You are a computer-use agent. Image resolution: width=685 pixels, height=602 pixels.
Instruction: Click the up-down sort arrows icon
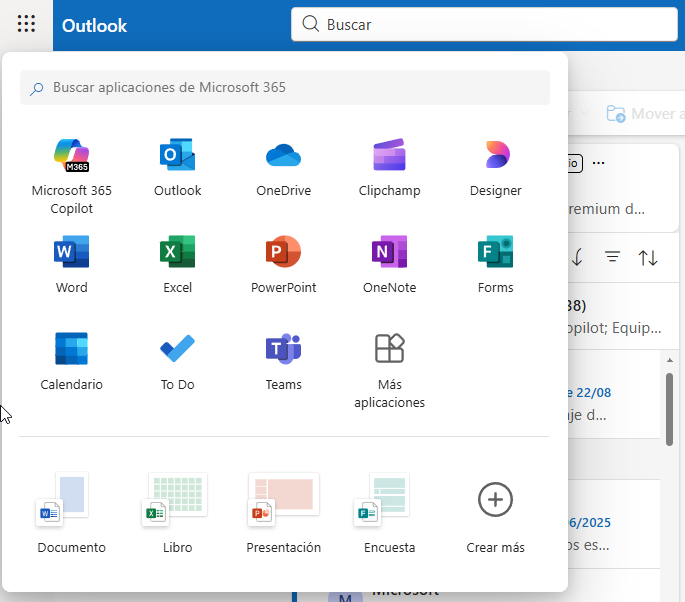[648, 258]
